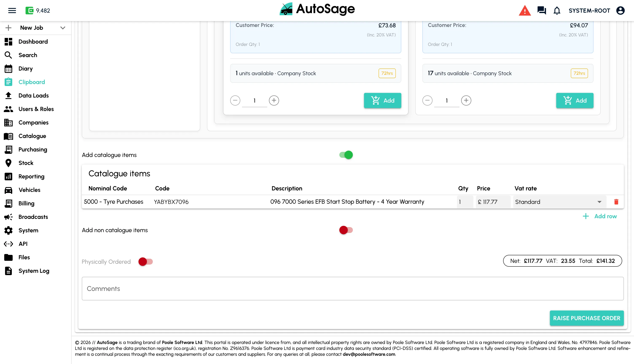The height and width of the screenshot is (364, 634).
Task: Click the Stock location pin icon
Action: tap(8, 163)
